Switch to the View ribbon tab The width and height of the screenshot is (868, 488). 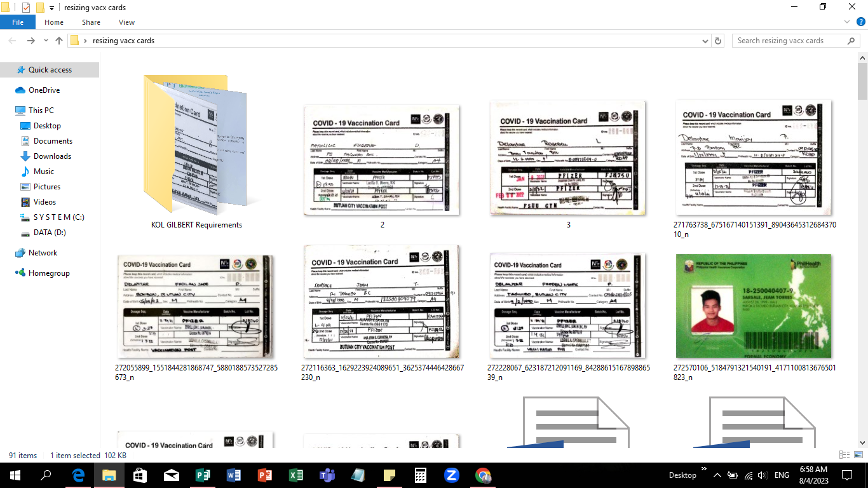point(126,22)
